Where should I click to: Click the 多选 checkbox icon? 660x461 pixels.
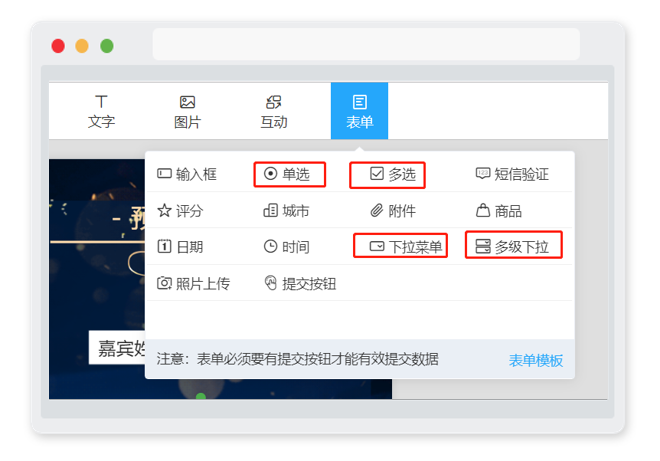(x=377, y=173)
